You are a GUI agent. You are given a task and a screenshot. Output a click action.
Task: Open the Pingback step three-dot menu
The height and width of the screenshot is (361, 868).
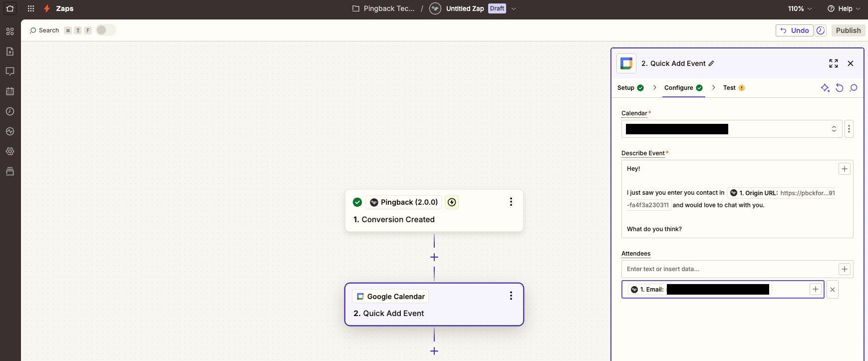point(511,202)
